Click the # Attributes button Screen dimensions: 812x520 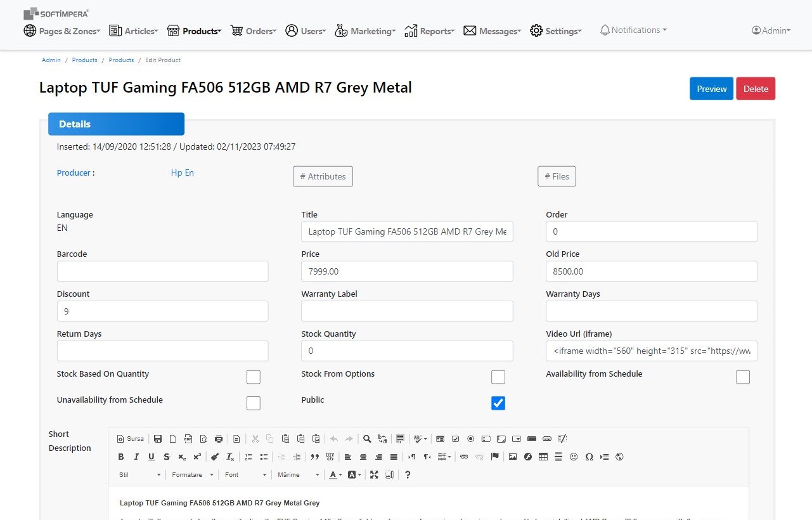pos(323,176)
